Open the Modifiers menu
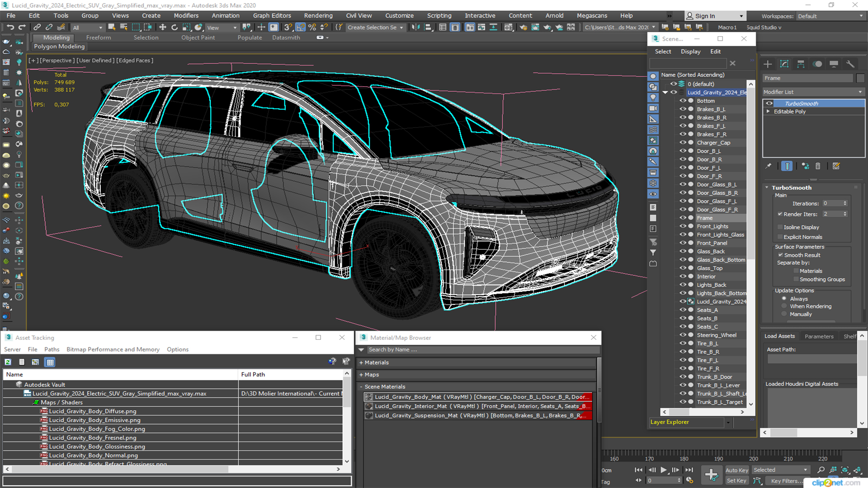Image resolution: width=868 pixels, height=488 pixels. 186,15
